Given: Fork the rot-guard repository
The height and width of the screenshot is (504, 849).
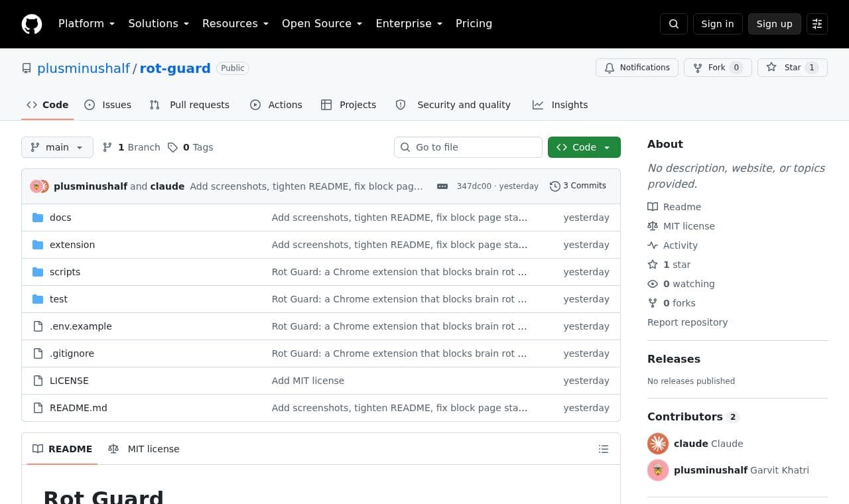Looking at the screenshot, I should click(717, 68).
